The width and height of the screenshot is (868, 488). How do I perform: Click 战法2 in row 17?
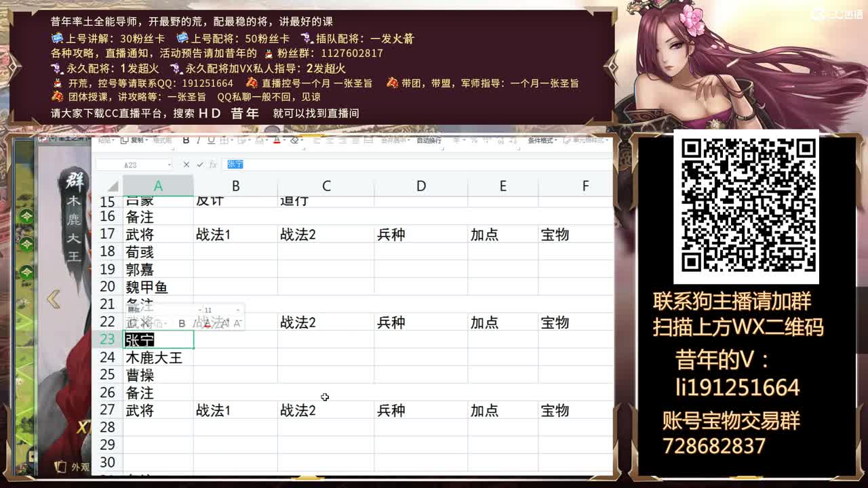326,235
